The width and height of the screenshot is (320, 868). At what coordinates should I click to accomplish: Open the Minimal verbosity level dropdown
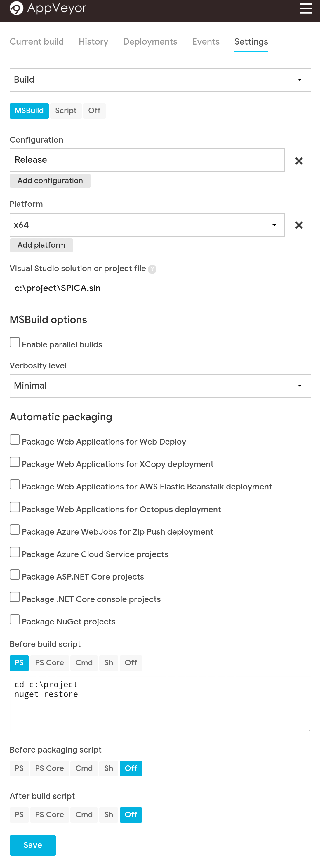(x=160, y=386)
